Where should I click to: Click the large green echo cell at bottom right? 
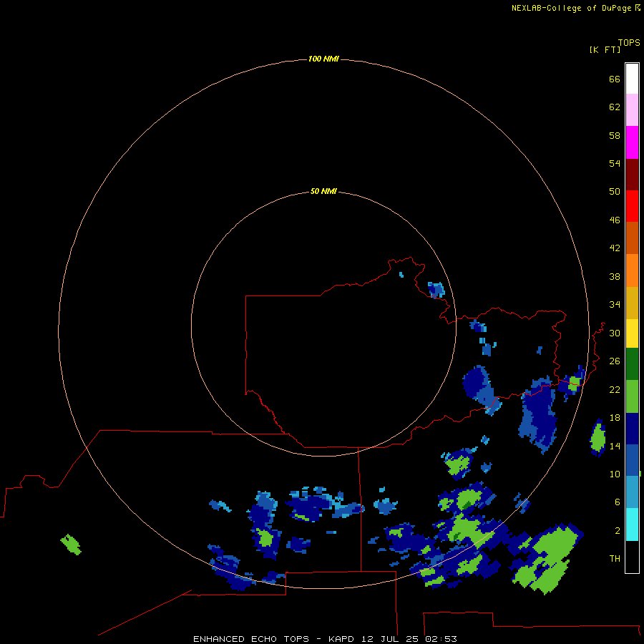point(547,560)
